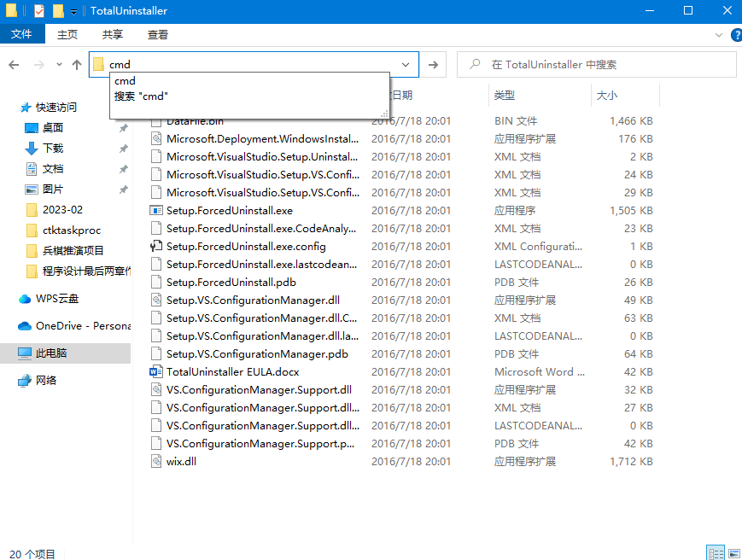
Task: Open 文档 folder in sidebar
Action: click(x=53, y=168)
